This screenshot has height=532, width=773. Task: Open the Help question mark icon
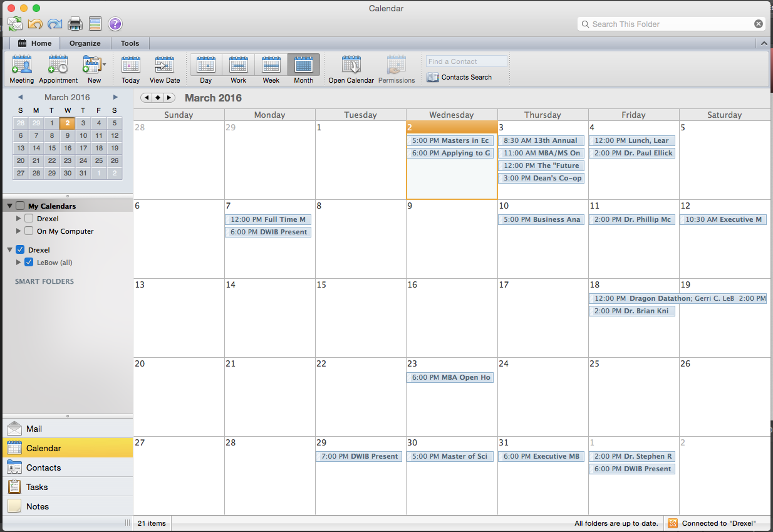click(115, 24)
